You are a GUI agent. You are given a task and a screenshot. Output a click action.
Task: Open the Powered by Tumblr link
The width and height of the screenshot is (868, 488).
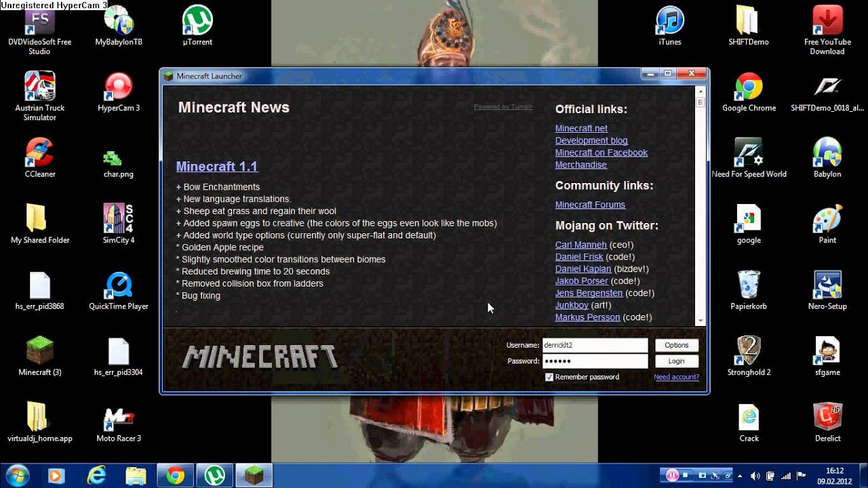pyautogui.click(x=503, y=107)
